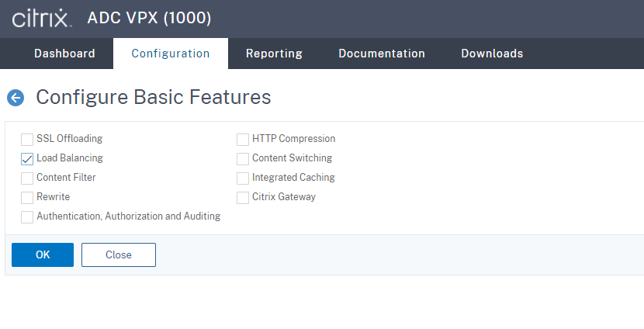
Task: Click the Configure Basic Features heading
Action: (154, 97)
